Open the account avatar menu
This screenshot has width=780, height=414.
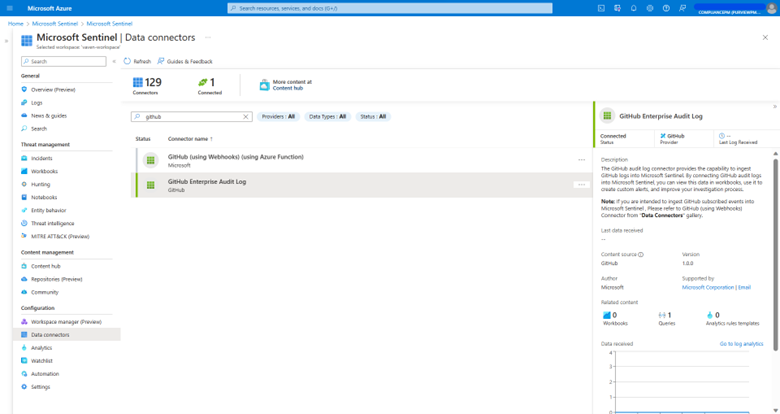pyautogui.click(x=771, y=8)
